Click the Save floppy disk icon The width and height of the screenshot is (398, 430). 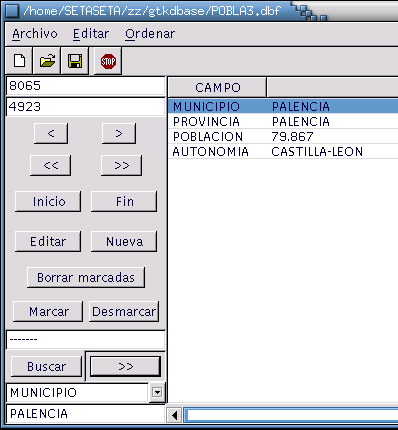(75, 61)
